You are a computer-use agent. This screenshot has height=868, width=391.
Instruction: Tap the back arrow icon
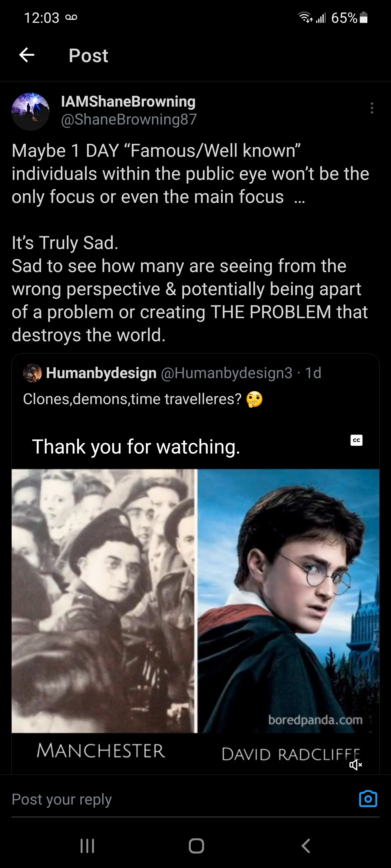(27, 55)
